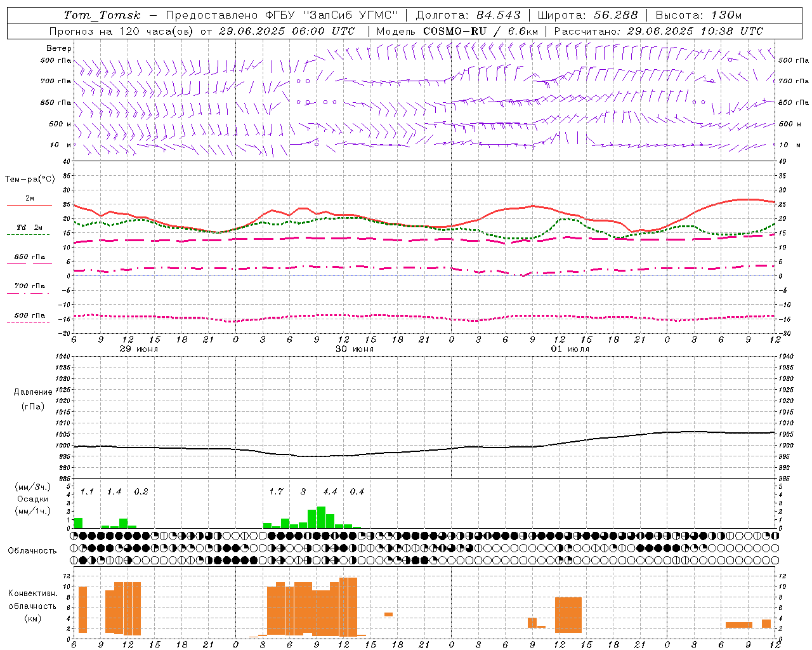
Task: Click the forecast start "29.06.2025 06:00 UTC"
Action: (287, 31)
